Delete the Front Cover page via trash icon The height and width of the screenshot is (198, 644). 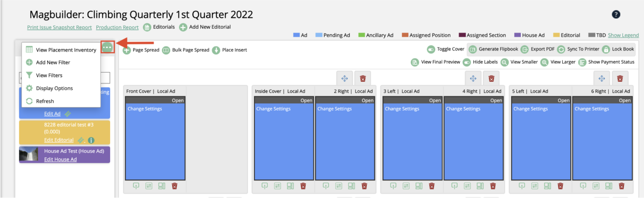[175, 186]
